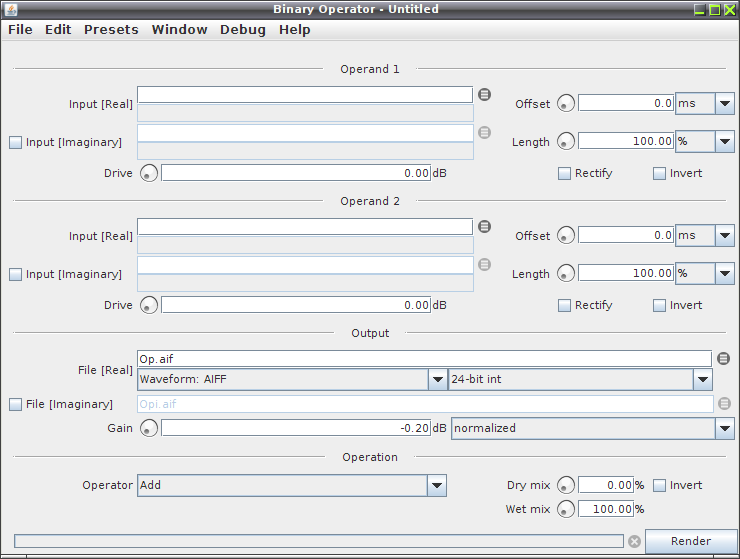Open the Help menu
Screen dimensions: 740x559
294,29
